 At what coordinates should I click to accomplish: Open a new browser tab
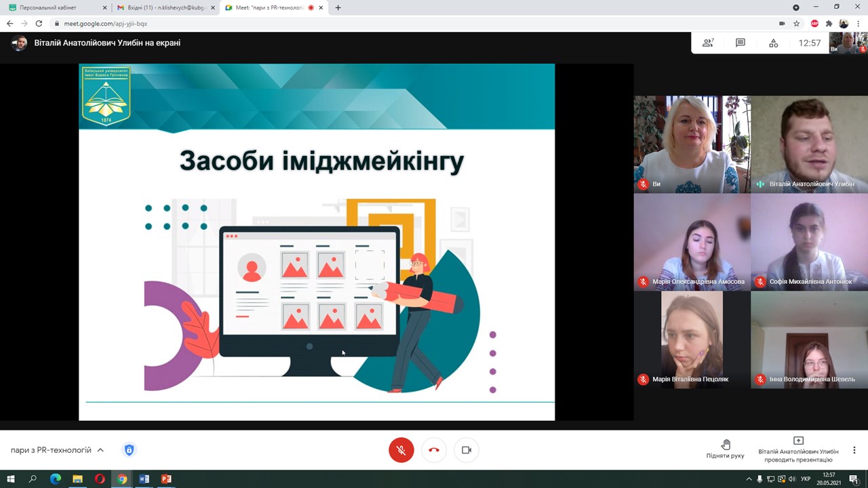point(338,7)
